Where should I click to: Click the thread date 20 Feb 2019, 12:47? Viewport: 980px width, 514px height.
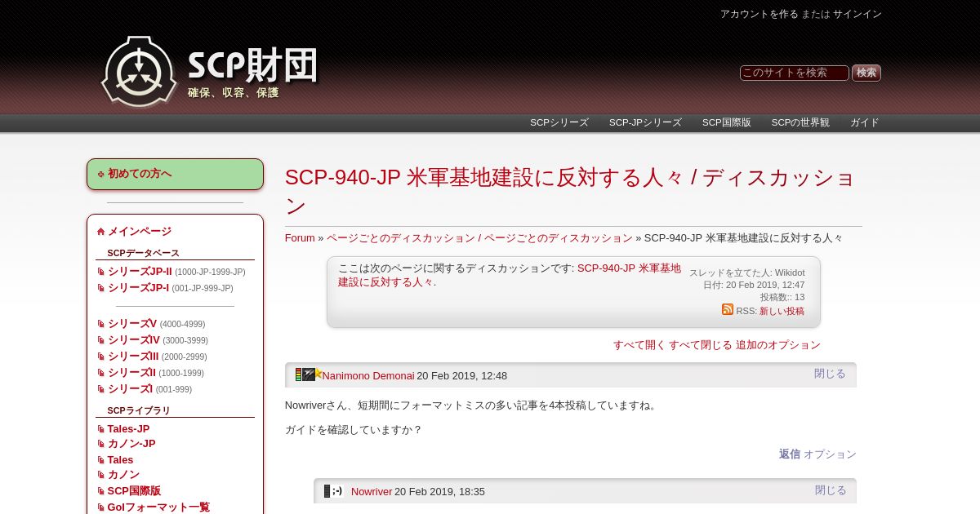pos(754,285)
